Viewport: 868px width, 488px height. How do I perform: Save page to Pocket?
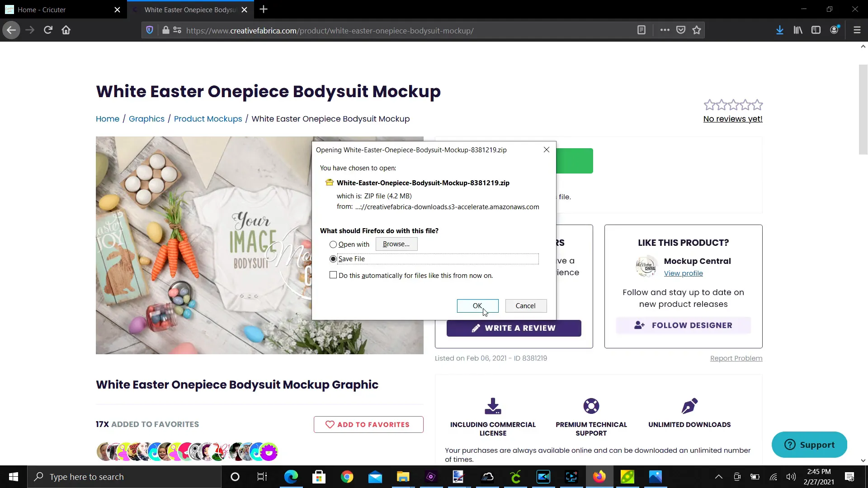pos(681,30)
